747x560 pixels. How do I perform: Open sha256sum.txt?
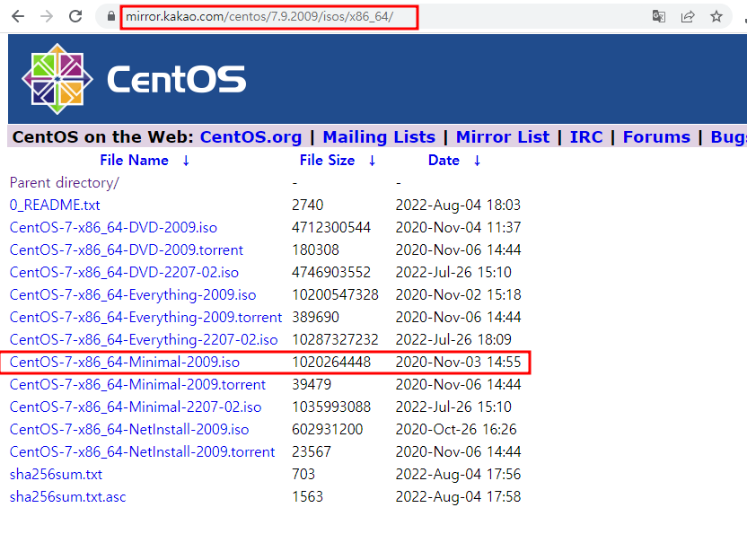56,474
